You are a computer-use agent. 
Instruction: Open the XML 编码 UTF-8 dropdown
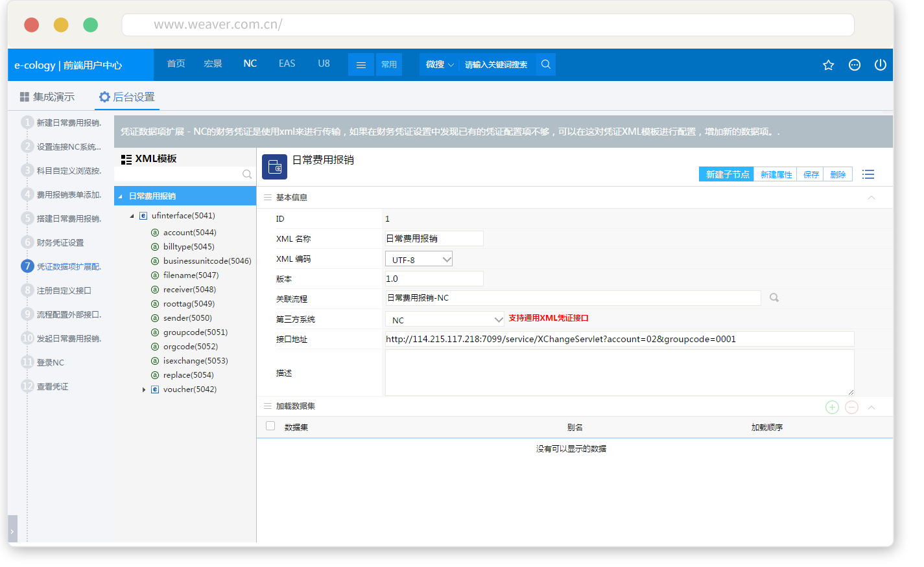[x=418, y=259]
